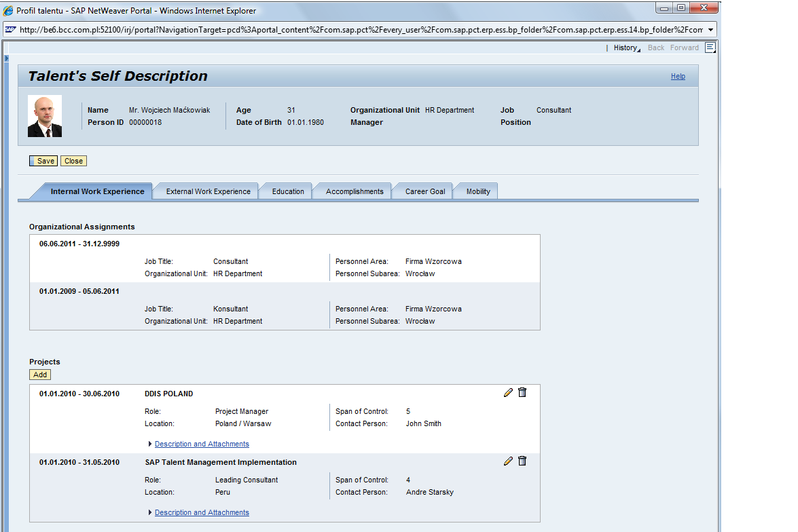Image resolution: width=798 pixels, height=532 pixels.
Task: Save the talent profile
Action: coord(43,161)
